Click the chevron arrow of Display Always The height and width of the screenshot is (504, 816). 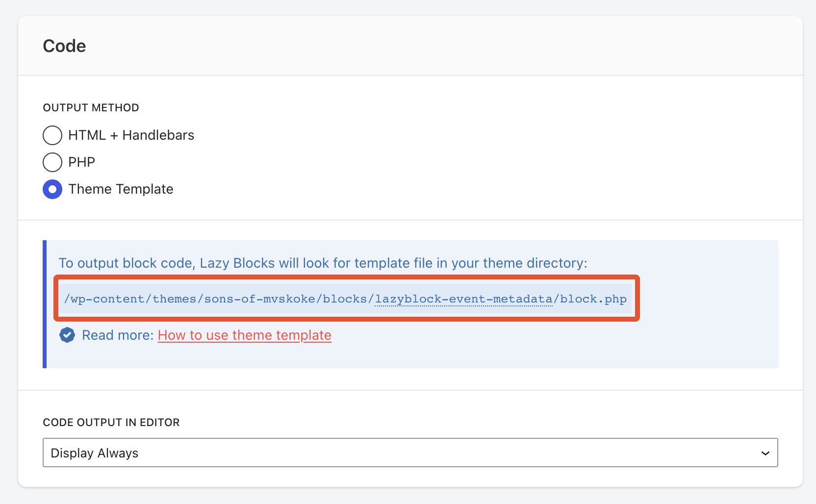(x=765, y=453)
